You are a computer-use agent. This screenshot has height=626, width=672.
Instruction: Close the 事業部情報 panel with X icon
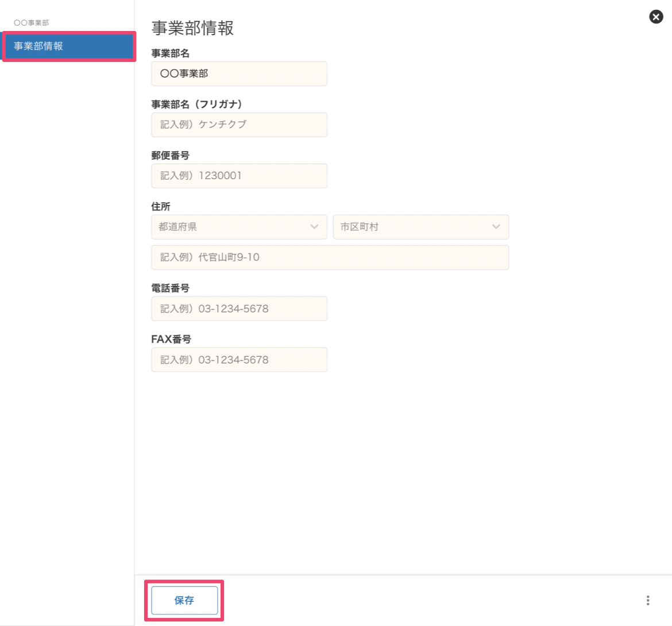coord(656,17)
